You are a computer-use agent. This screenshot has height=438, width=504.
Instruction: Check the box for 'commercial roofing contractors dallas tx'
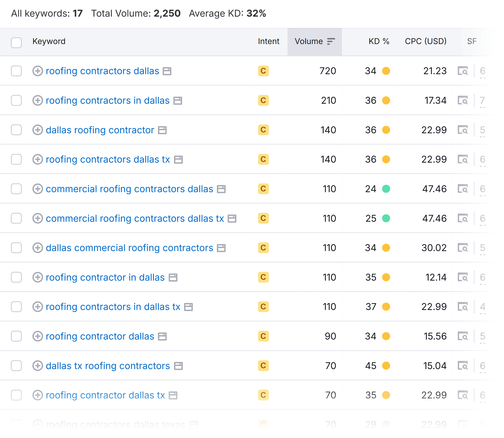point(16,218)
